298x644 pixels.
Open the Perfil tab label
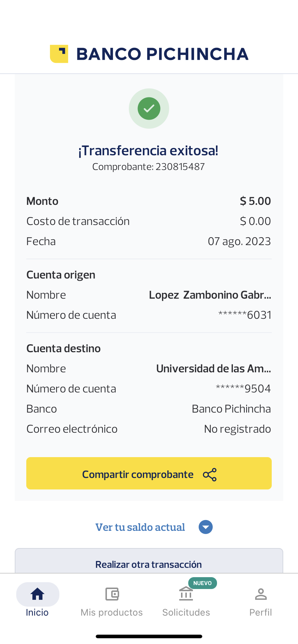coord(261,612)
